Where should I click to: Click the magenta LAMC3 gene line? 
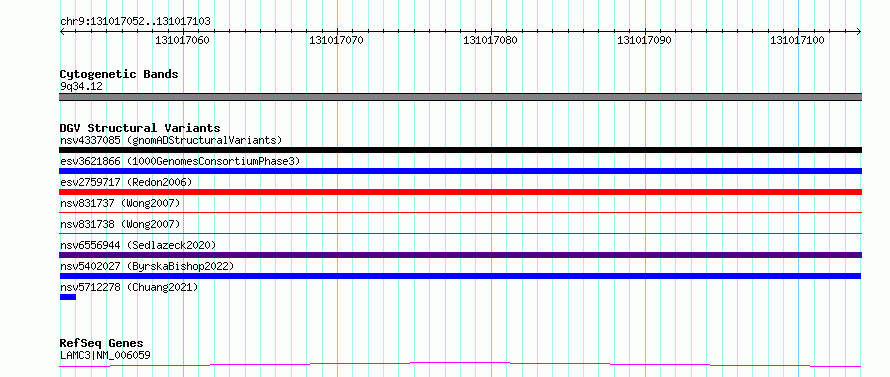pyautogui.click(x=460, y=364)
